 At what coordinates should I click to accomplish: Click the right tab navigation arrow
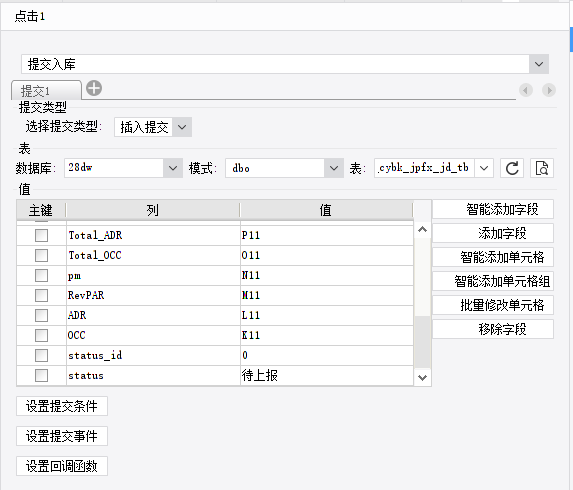point(549,90)
